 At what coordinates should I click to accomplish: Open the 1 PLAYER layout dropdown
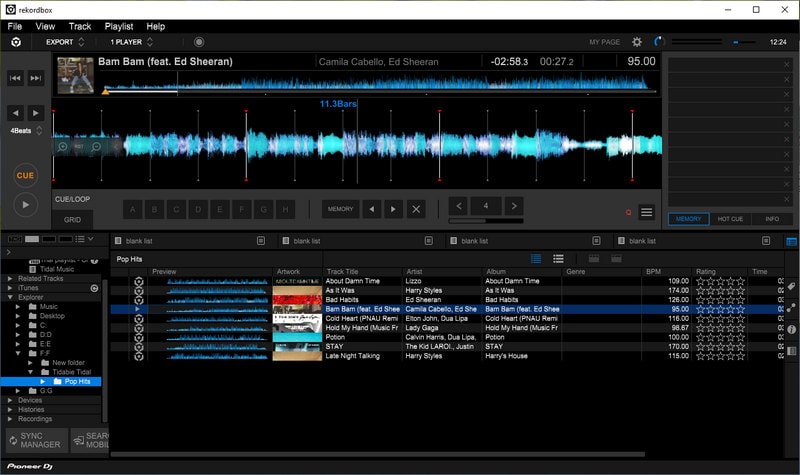132,42
